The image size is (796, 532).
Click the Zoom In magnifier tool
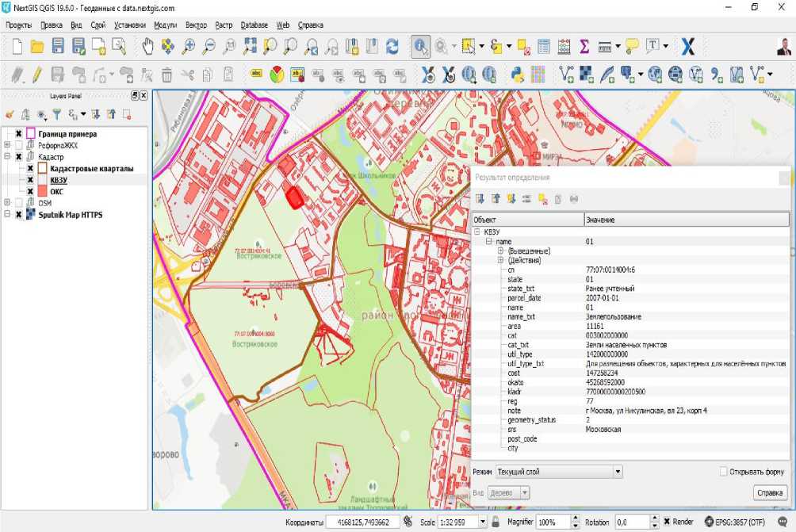[189, 47]
